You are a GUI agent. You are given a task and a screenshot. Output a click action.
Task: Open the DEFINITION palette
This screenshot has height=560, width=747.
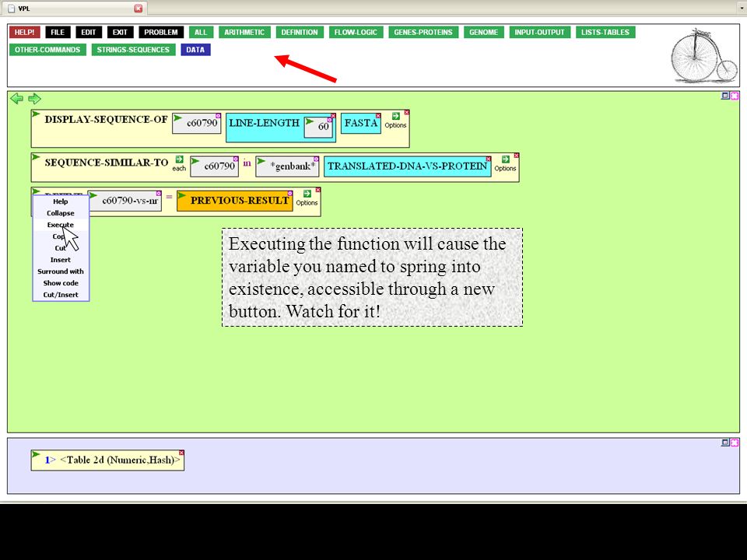pyautogui.click(x=299, y=32)
